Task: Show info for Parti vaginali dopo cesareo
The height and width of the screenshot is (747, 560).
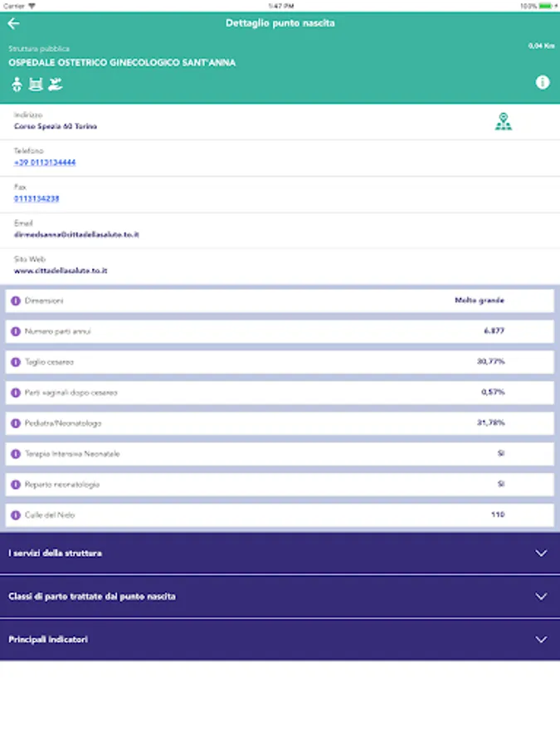Action: click(15, 393)
